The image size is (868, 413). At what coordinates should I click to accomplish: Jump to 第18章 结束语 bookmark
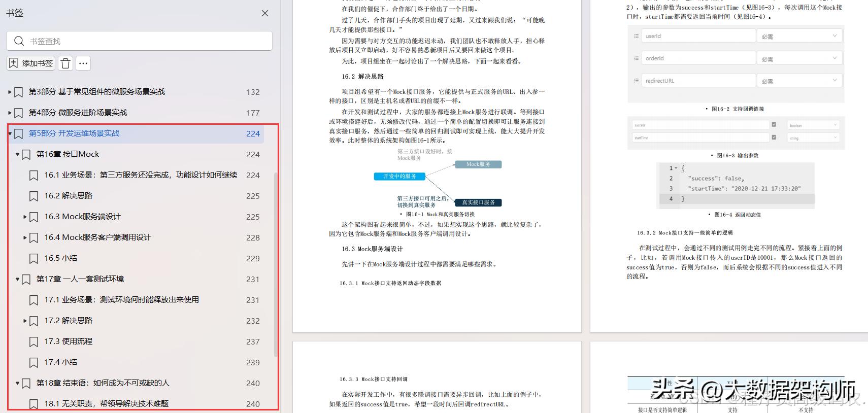pos(103,383)
